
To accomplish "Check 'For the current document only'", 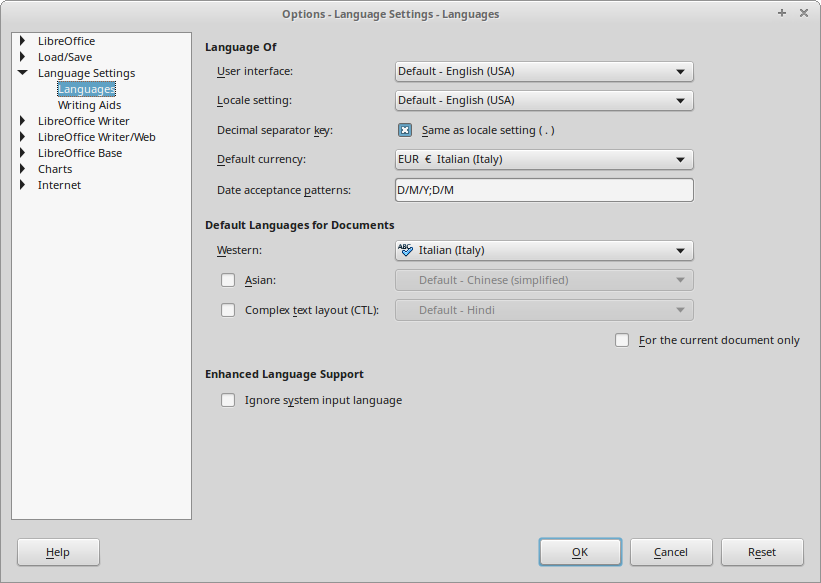I will tap(622, 340).
